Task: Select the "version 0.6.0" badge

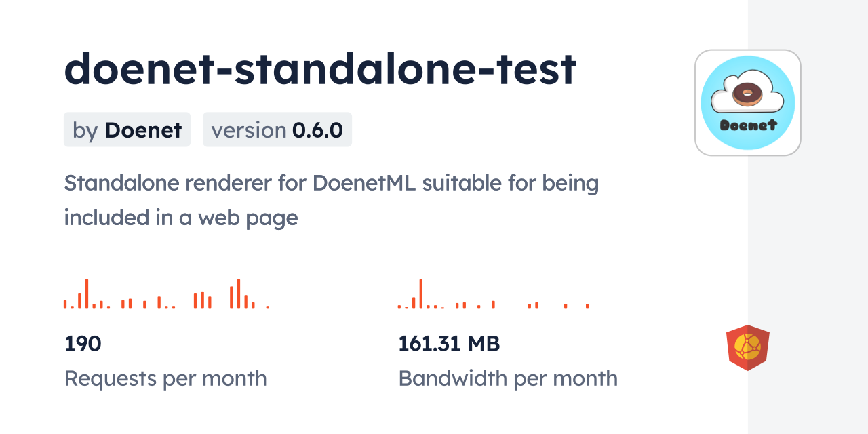Action: click(277, 130)
